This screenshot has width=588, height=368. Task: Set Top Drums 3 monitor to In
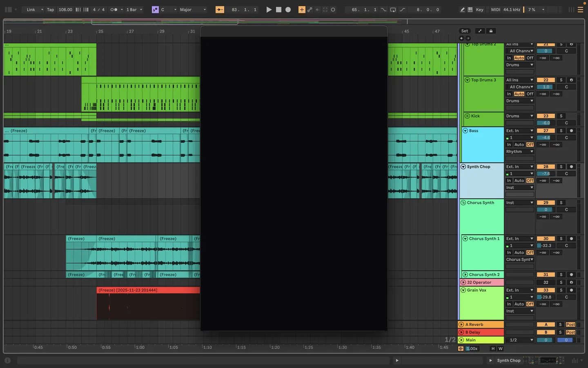[509, 94]
